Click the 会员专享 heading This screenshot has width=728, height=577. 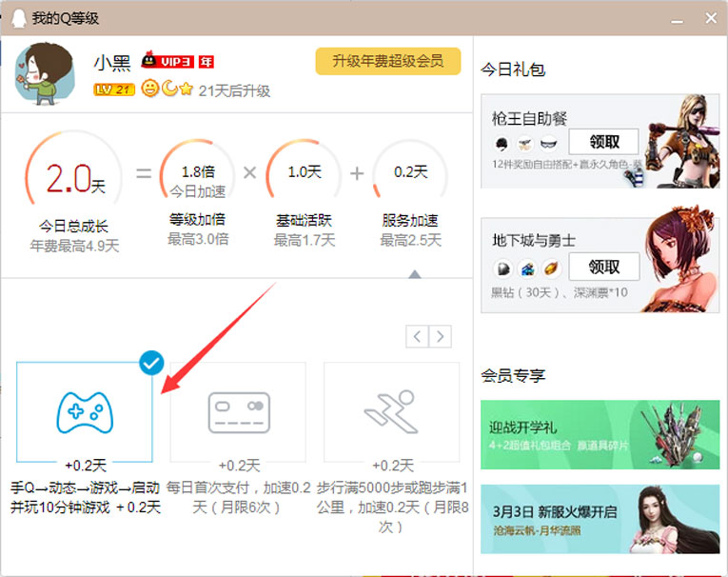point(513,375)
